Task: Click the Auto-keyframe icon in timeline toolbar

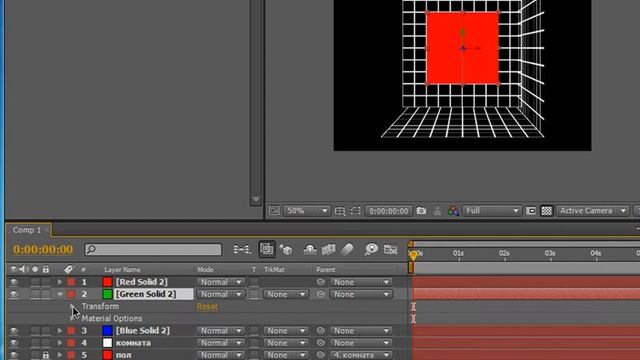Action: [x=391, y=249]
